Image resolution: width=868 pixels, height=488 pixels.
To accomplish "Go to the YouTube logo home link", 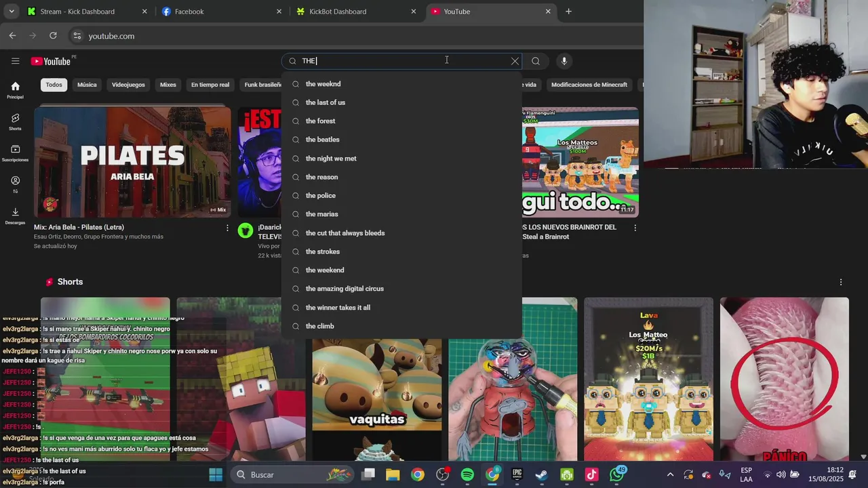I will pyautogui.click(x=51, y=61).
